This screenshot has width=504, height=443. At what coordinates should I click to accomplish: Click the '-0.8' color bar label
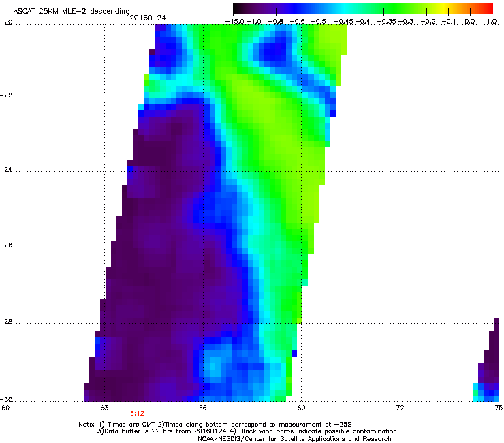[x=275, y=22]
